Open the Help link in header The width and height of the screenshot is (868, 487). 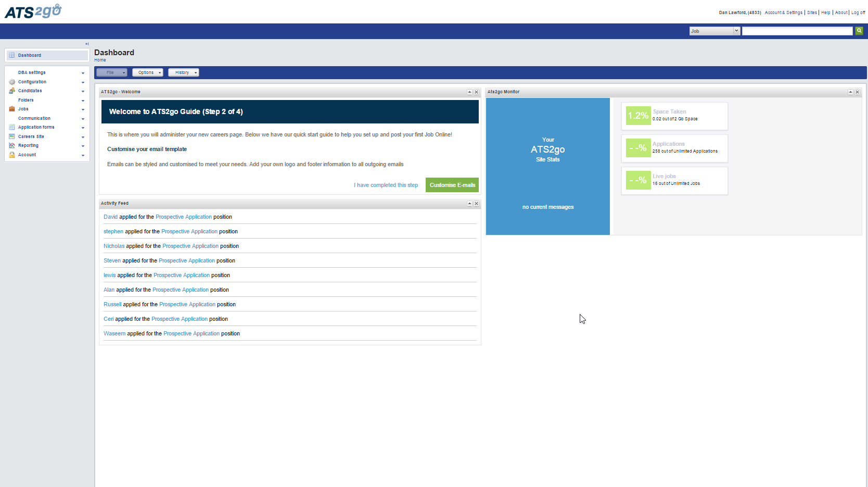[x=826, y=13]
